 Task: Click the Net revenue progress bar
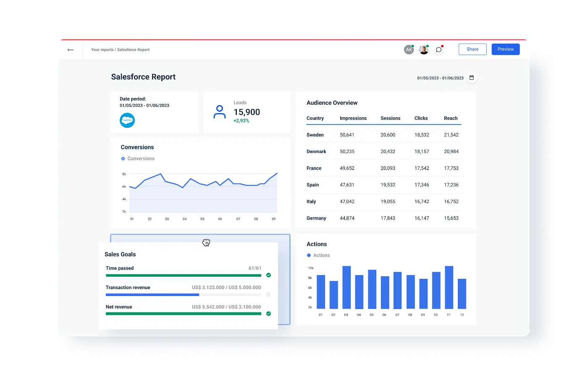click(x=184, y=314)
